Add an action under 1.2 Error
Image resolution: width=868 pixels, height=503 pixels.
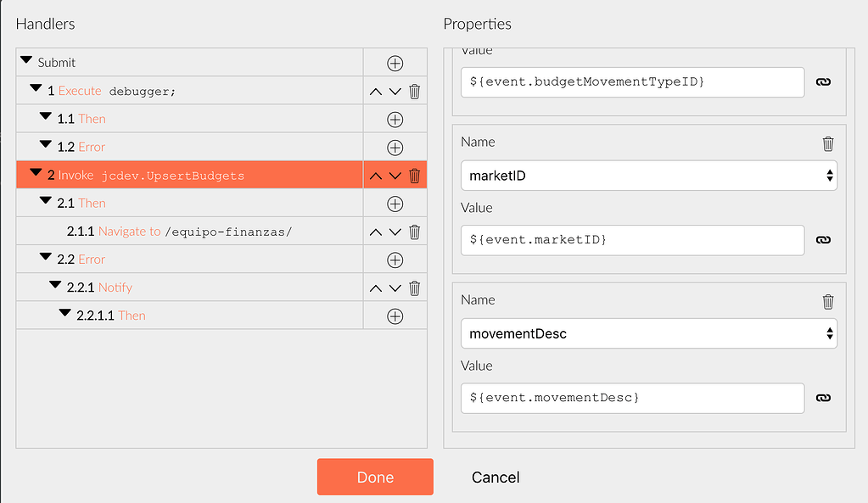pos(395,147)
